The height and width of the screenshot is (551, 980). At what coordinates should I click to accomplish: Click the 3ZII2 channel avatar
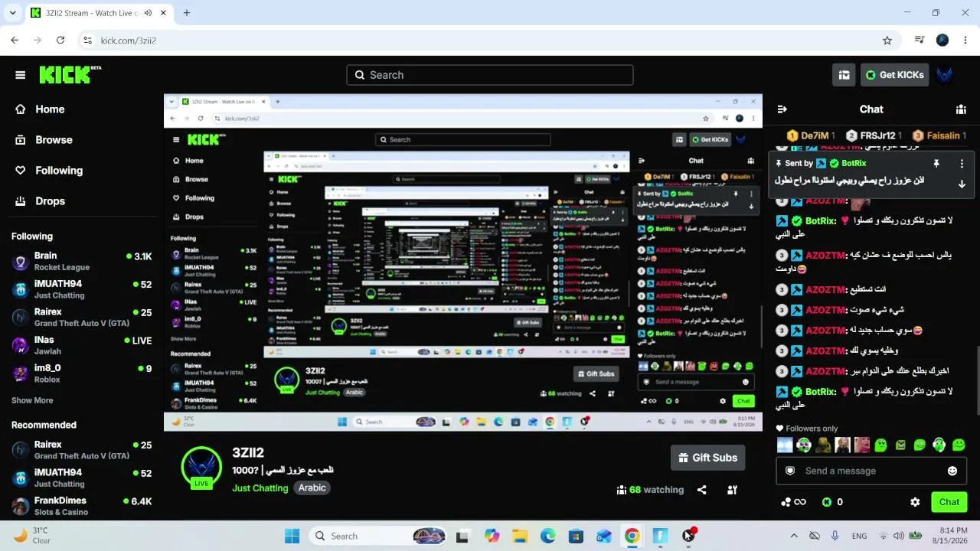(201, 468)
